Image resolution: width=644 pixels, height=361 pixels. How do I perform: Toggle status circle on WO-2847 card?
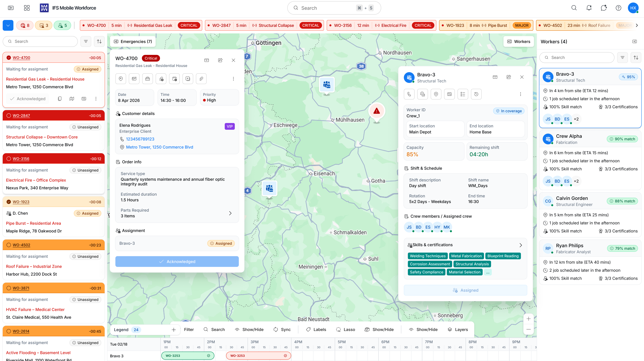coord(9,116)
